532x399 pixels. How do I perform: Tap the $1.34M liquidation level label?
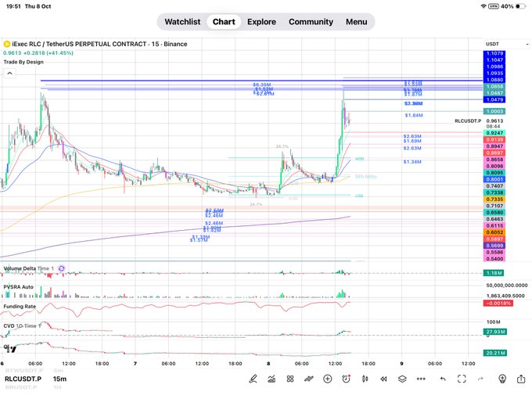[x=412, y=162]
